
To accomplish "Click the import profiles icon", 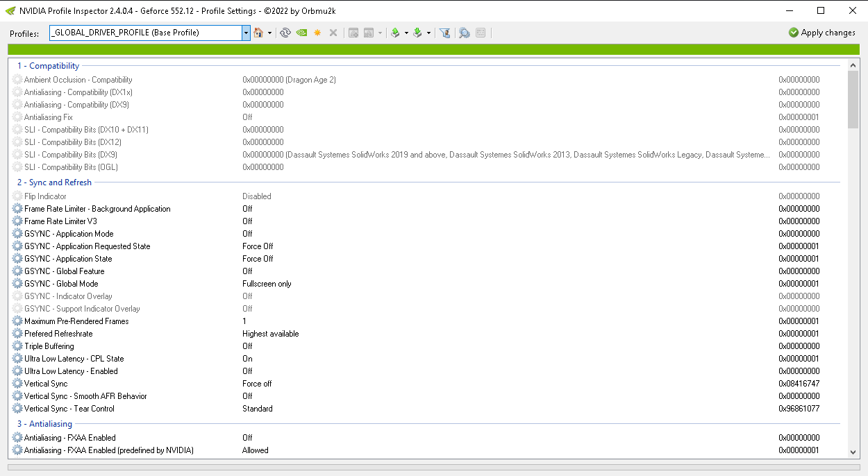I will click(x=417, y=33).
